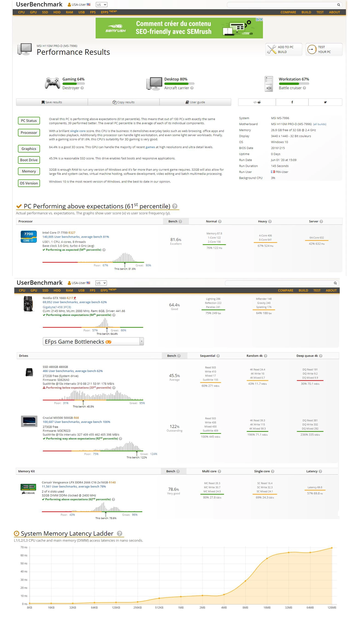
Task: Click the PC Status button
Action: point(29,121)
